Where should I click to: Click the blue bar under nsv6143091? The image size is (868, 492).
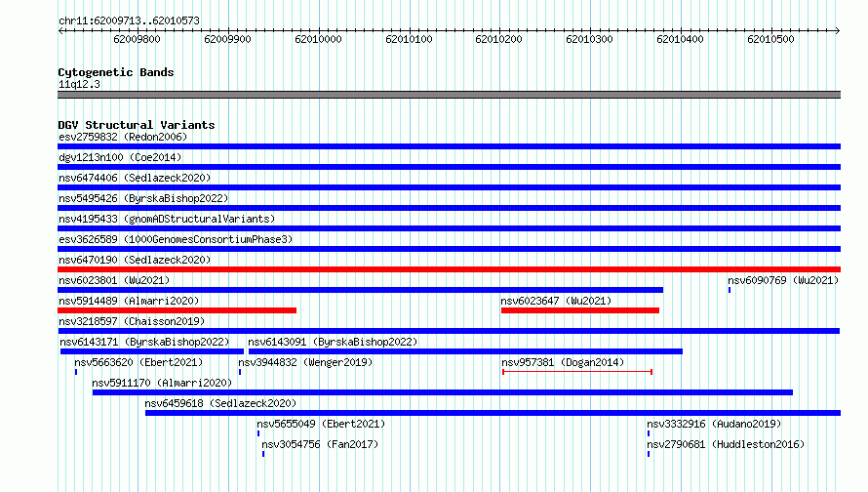[465, 351]
